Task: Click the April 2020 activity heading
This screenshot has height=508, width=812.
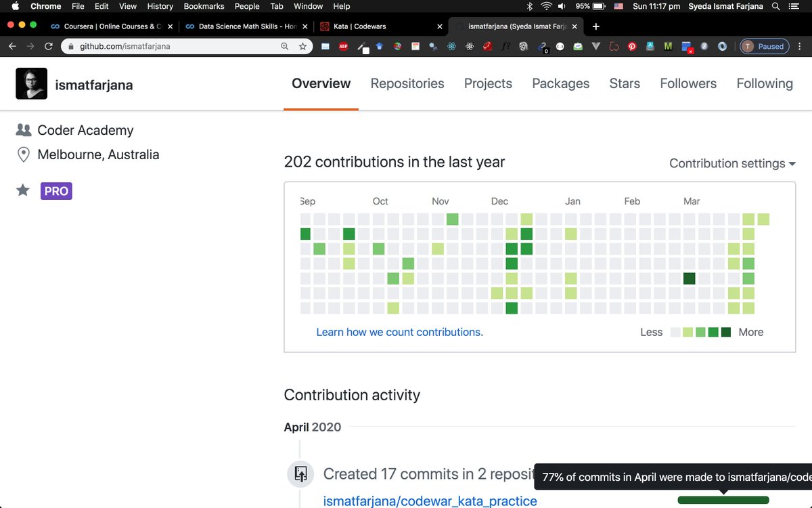Action: [x=313, y=427]
